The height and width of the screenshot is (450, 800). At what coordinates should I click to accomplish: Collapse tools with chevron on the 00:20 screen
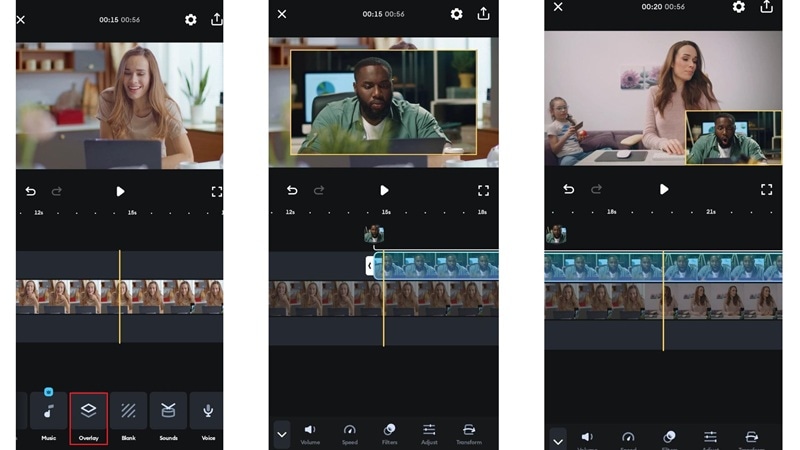(x=558, y=440)
